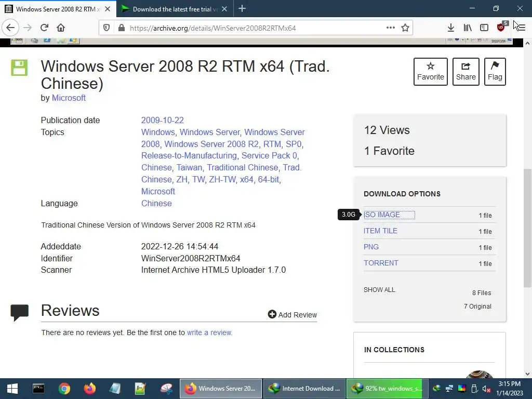Open the muted volume tray icon

[x=486, y=389]
